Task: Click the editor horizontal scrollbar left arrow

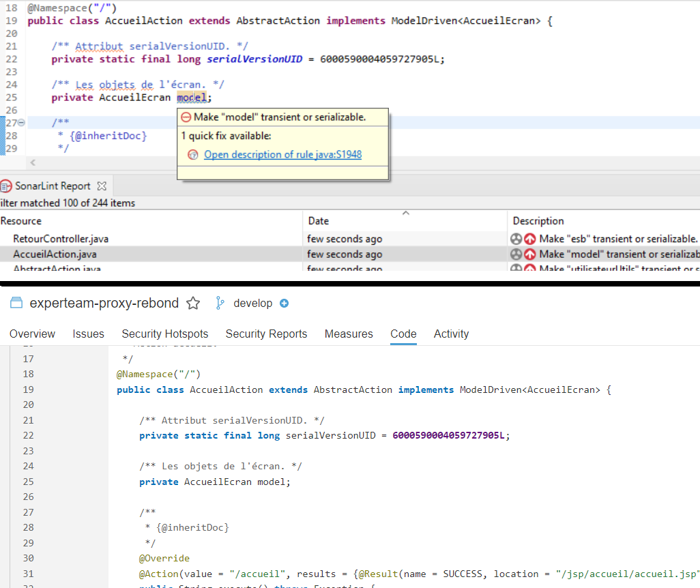Action: (32, 163)
